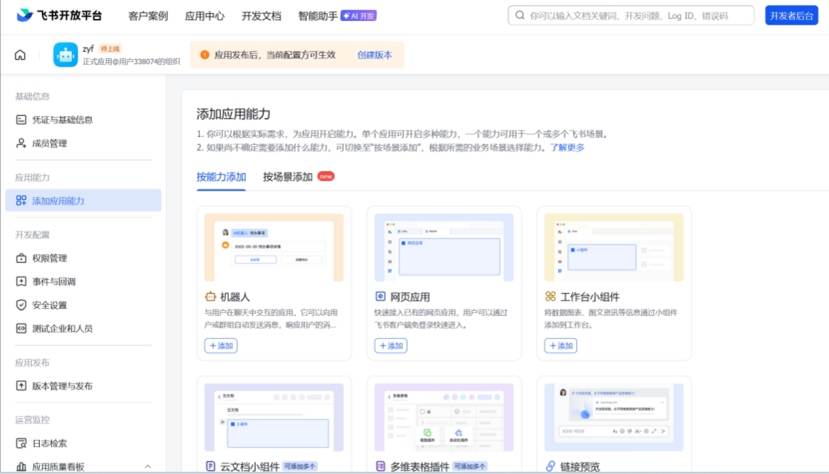Image resolution: width=829 pixels, height=474 pixels.
Task: Click the zyf app name
Action: 88,49
